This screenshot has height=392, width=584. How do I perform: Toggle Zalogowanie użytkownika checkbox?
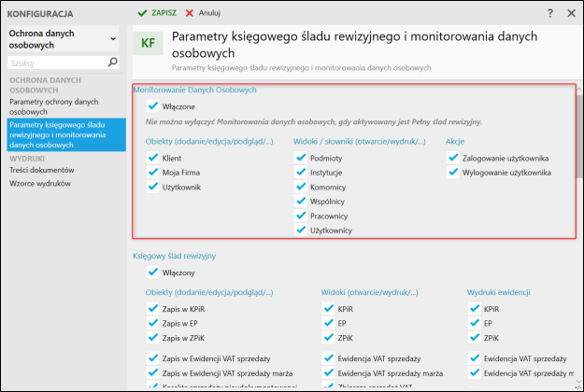click(x=453, y=159)
